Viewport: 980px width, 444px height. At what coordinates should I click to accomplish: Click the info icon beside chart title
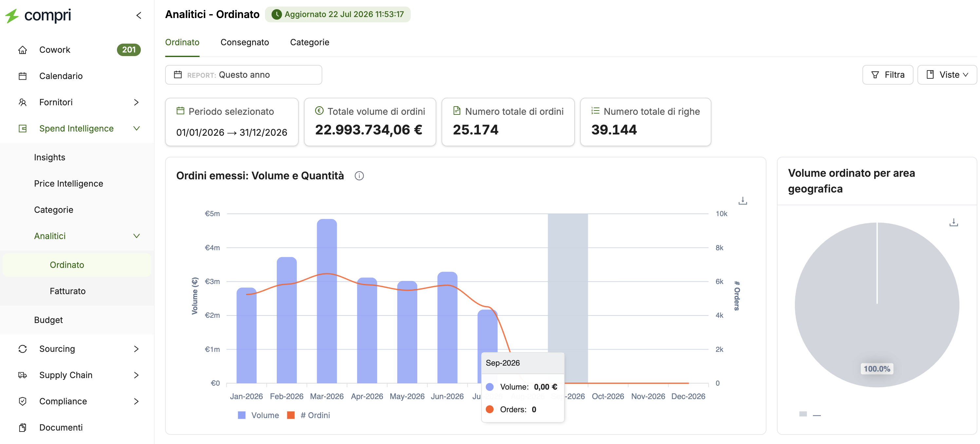pyautogui.click(x=359, y=176)
